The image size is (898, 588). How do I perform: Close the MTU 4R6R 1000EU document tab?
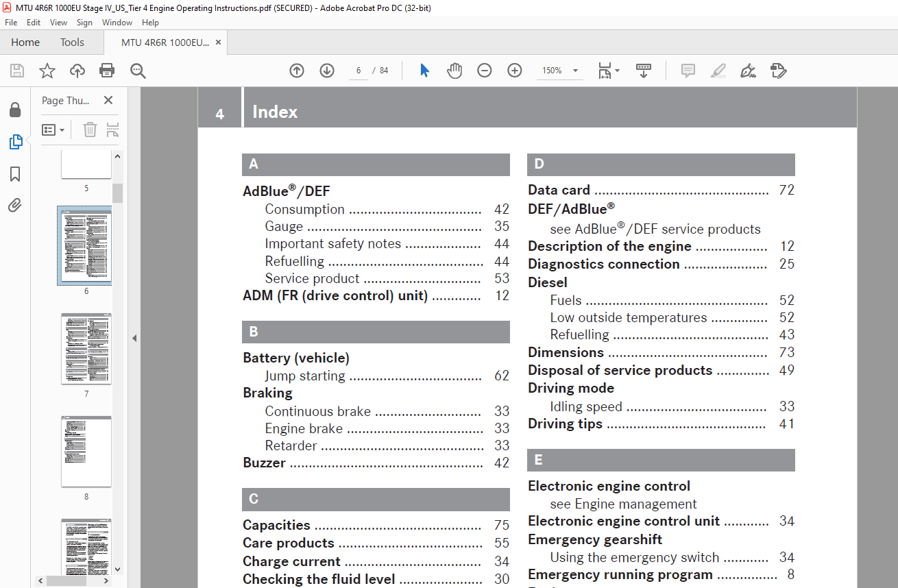[x=219, y=42]
